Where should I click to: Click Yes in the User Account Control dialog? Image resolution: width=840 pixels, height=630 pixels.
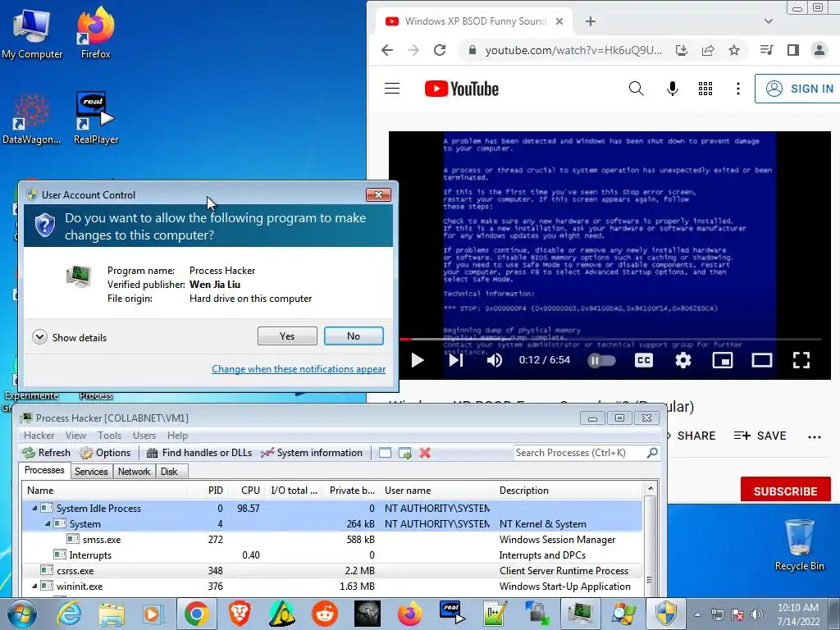pyautogui.click(x=287, y=336)
